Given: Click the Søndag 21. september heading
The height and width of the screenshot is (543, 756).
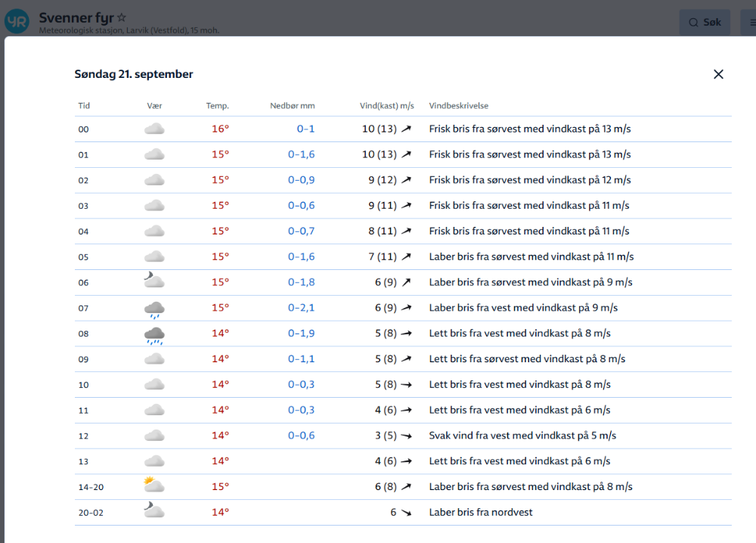Looking at the screenshot, I should click(134, 74).
